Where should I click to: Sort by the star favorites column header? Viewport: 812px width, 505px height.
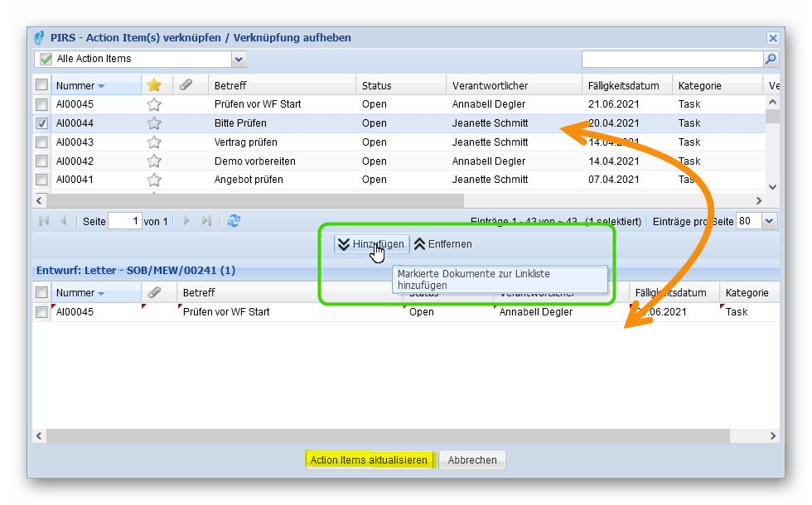(154, 85)
